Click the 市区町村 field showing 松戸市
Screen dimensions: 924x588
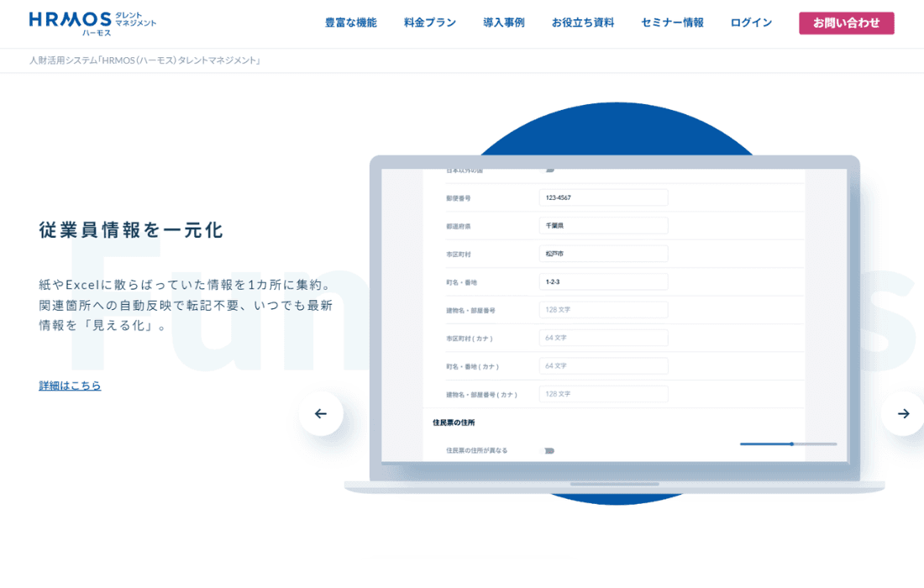603,254
